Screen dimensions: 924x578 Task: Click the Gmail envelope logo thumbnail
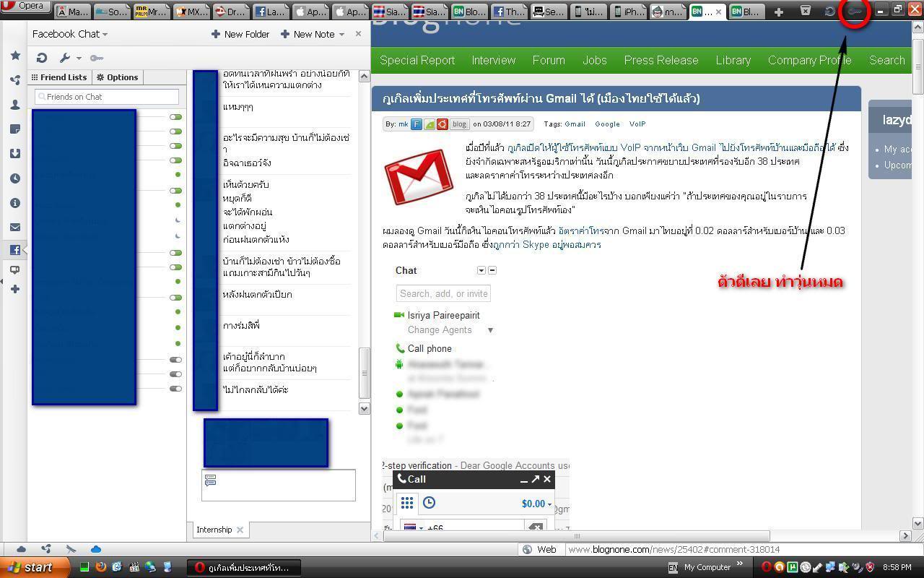[x=419, y=176]
